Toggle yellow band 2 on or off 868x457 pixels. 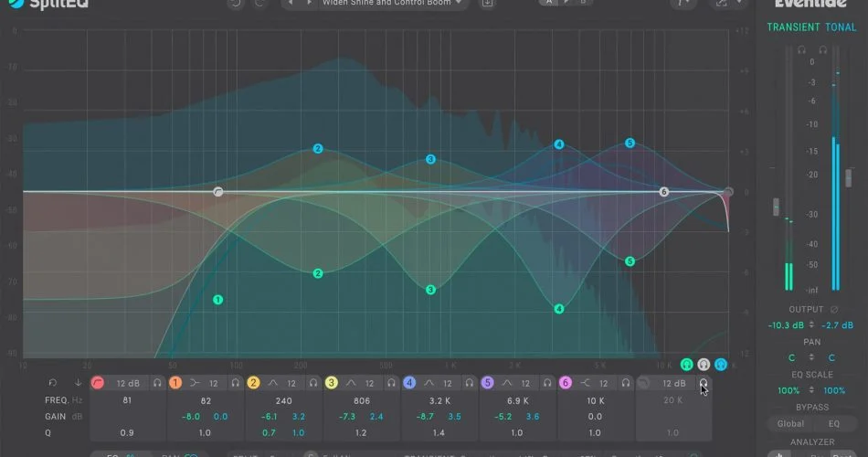(x=253, y=383)
